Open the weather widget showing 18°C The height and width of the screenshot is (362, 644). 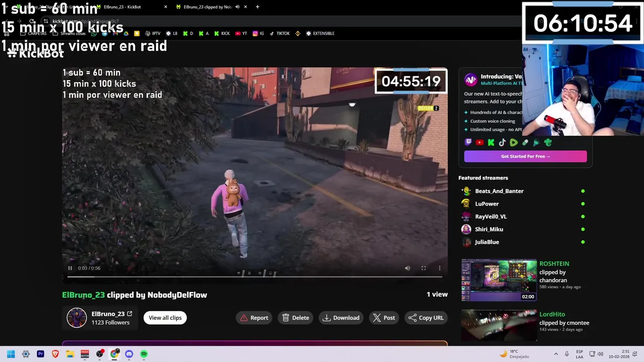pos(514,354)
